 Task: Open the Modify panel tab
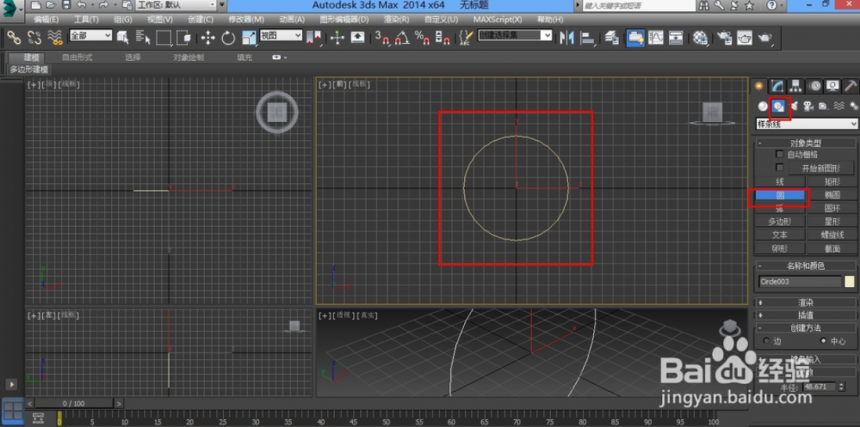pos(777,86)
